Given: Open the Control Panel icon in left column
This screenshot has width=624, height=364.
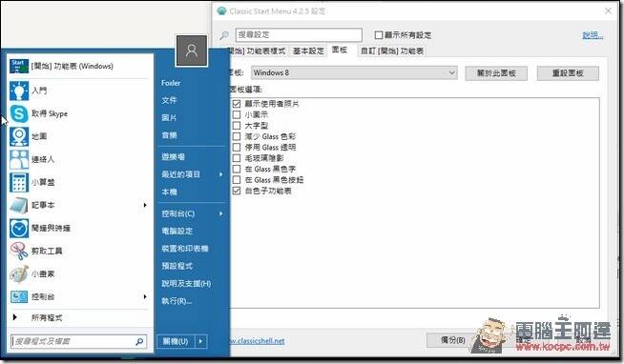Looking at the screenshot, I should (x=19, y=297).
